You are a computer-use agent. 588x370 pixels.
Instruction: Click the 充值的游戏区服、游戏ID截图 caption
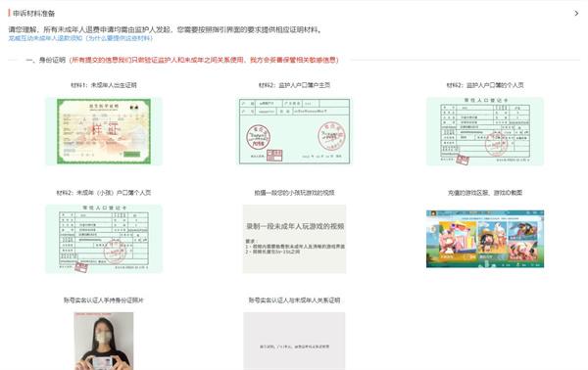(x=485, y=193)
